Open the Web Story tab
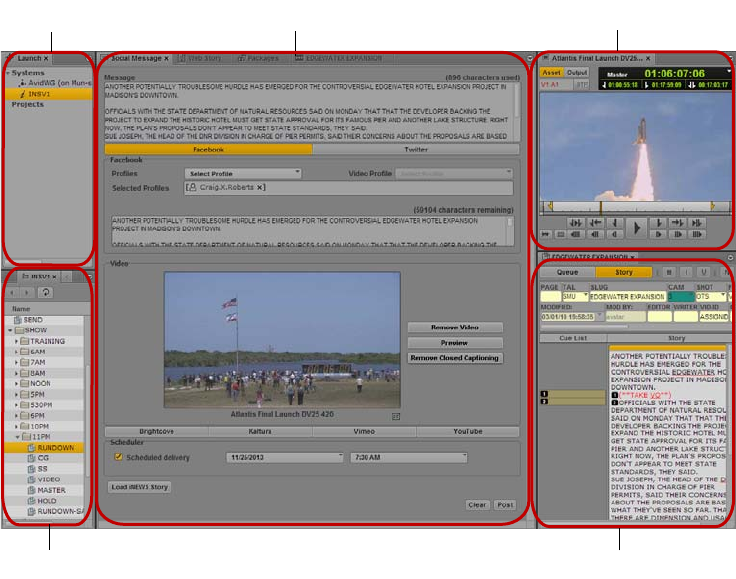This screenshot has height=579, width=736. [203, 59]
